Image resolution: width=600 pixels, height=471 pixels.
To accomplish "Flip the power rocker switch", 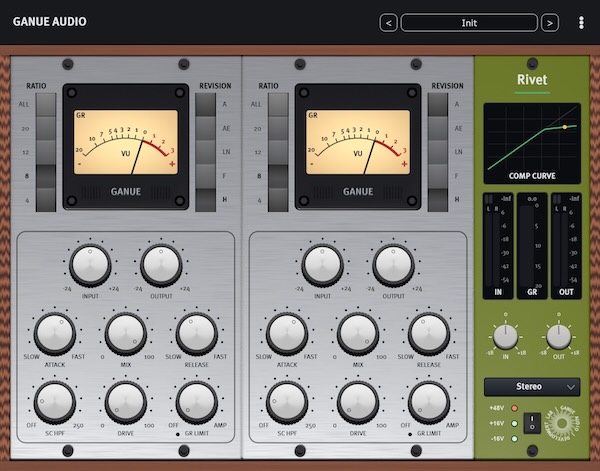I will [532, 423].
